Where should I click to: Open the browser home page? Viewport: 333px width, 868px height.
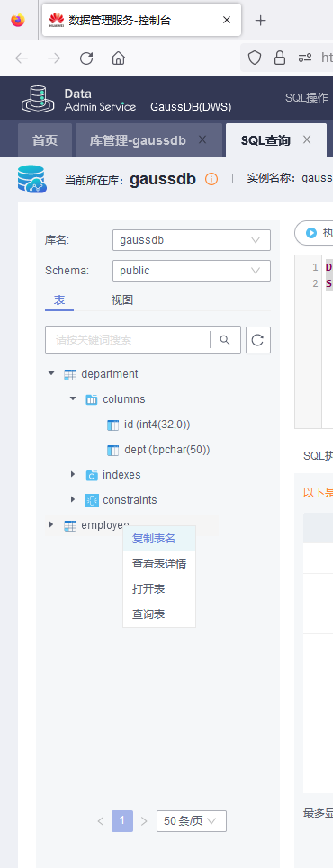click(x=119, y=58)
